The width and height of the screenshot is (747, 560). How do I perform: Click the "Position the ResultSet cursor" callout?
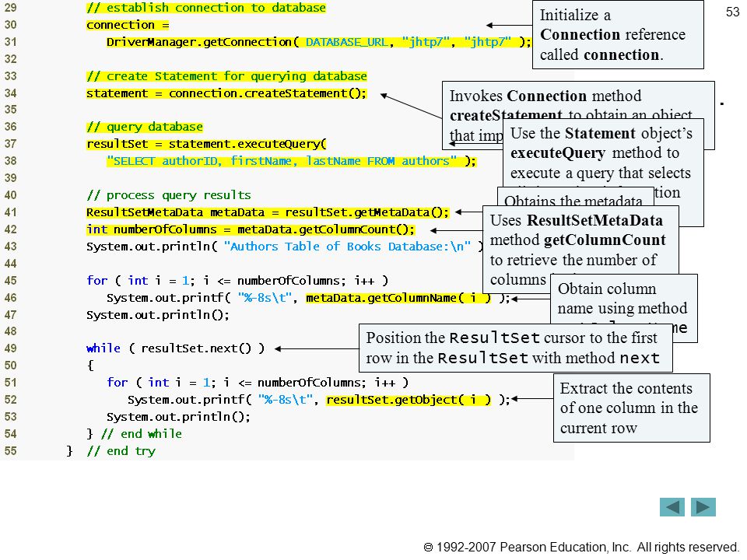coord(515,348)
